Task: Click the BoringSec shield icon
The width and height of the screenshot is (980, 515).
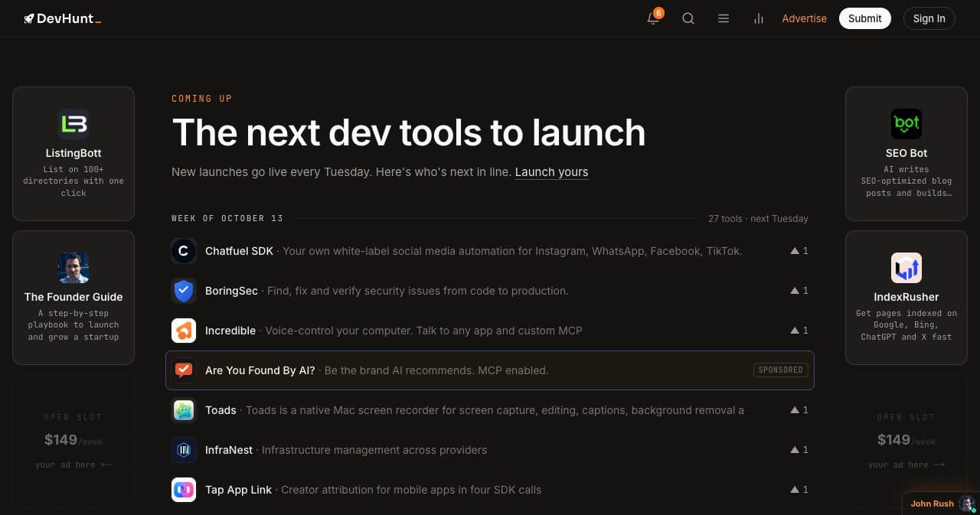Action: click(184, 291)
